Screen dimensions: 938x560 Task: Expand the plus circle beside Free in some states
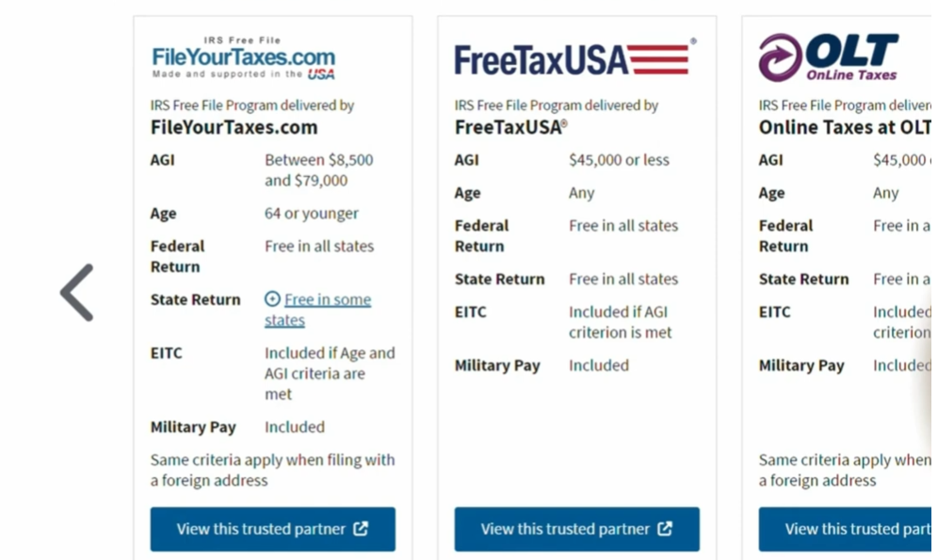pyautogui.click(x=272, y=299)
